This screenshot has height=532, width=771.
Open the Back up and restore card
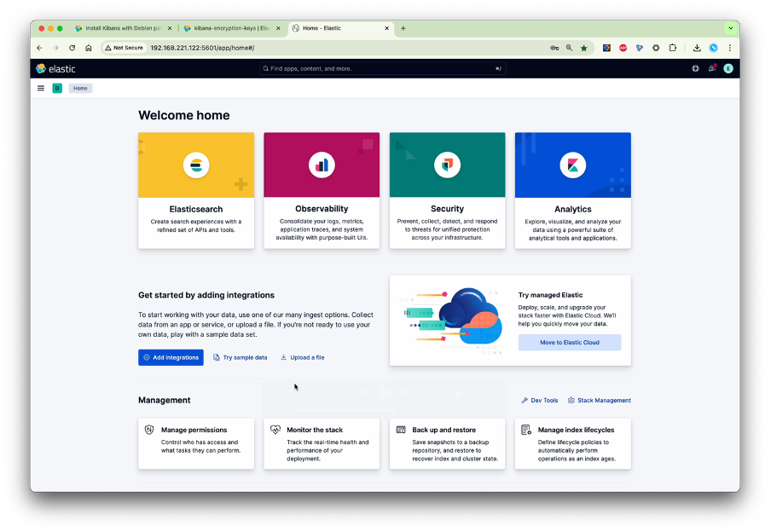click(x=448, y=443)
